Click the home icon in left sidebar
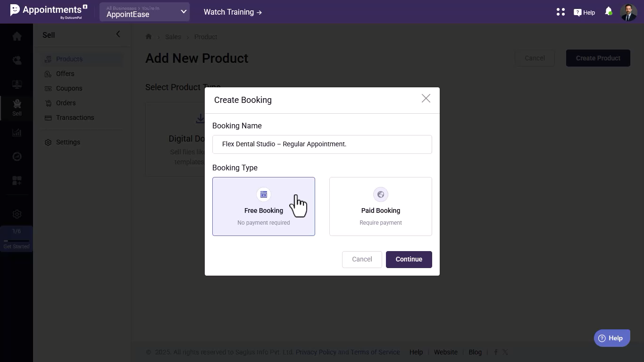 tap(17, 36)
